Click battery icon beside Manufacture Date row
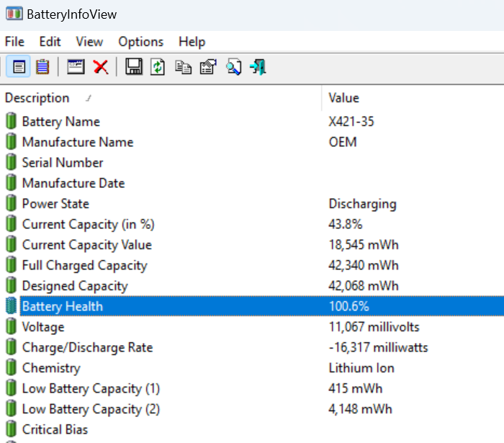The image size is (504, 443). [12, 183]
